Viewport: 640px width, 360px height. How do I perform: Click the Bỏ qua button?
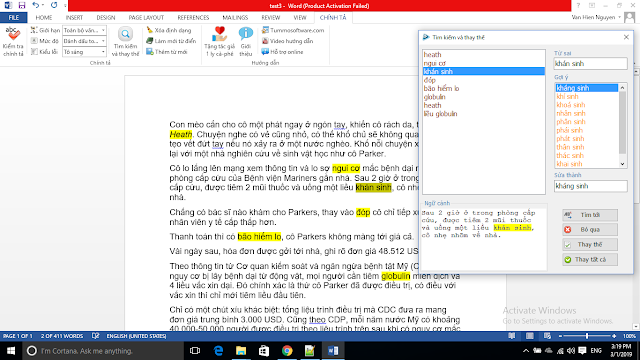(x=590, y=230)
